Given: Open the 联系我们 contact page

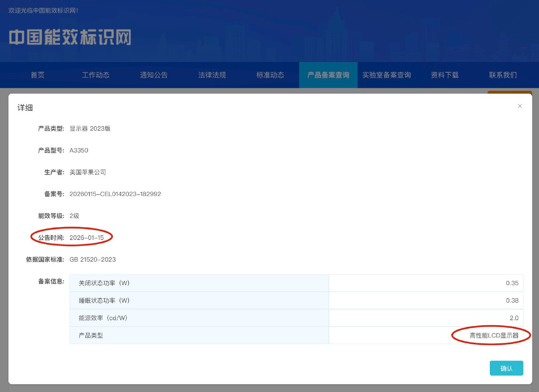Looking at the screenshot, I should pyautogui.click(x=503, y=75).
